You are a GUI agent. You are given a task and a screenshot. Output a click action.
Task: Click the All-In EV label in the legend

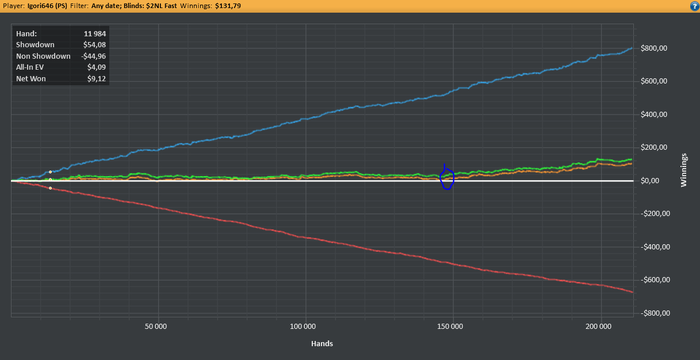point(30,68)
